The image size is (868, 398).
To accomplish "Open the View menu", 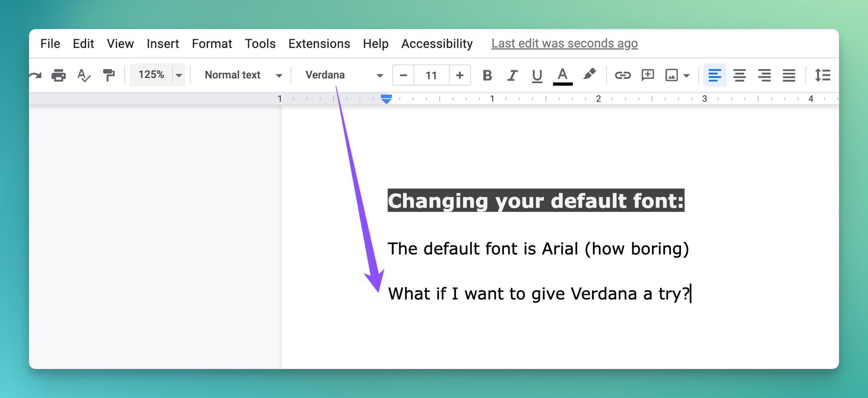I will click(x=120, y=44).
